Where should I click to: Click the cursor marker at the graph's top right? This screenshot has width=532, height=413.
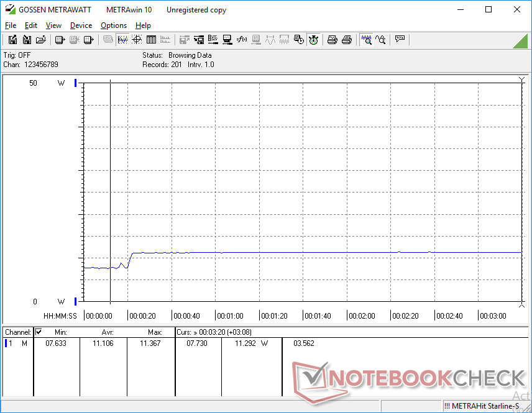[522, 79]
